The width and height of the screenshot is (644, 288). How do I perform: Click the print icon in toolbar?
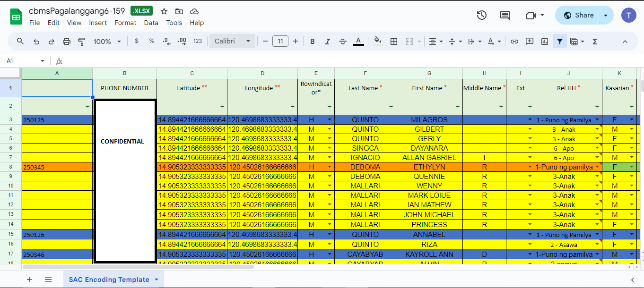(67, 42)
